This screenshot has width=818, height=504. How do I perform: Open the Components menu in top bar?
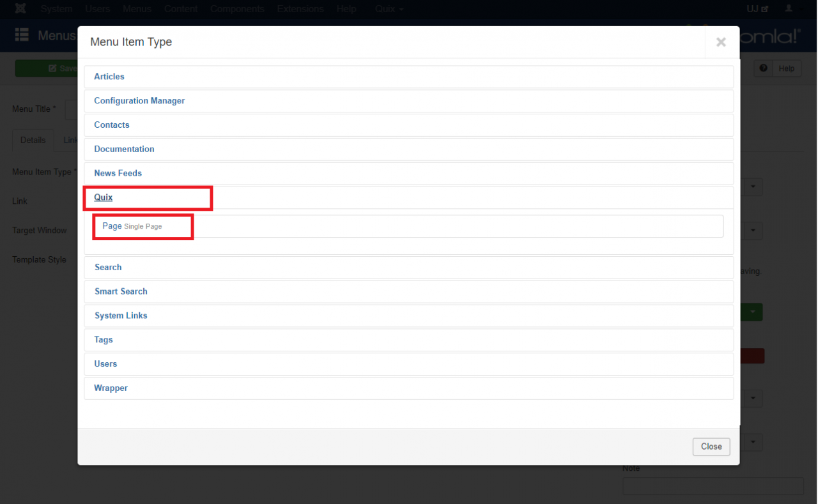pos(237,9)
